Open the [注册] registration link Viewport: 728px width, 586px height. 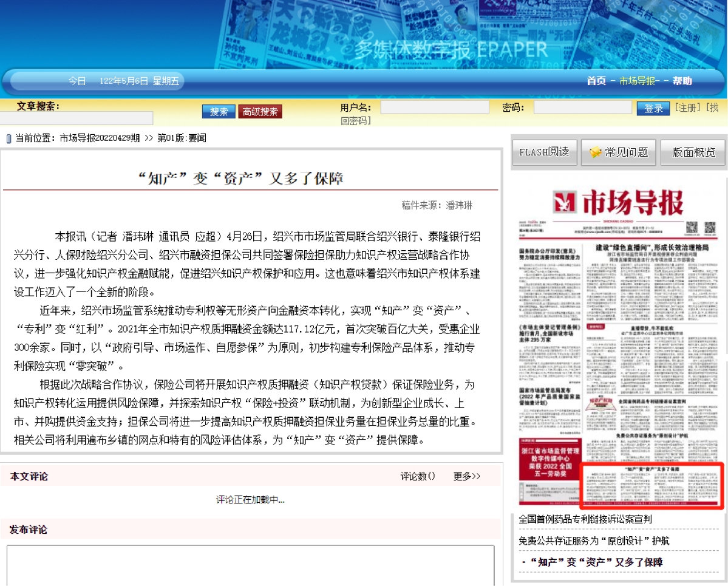(x=687, y=107)
